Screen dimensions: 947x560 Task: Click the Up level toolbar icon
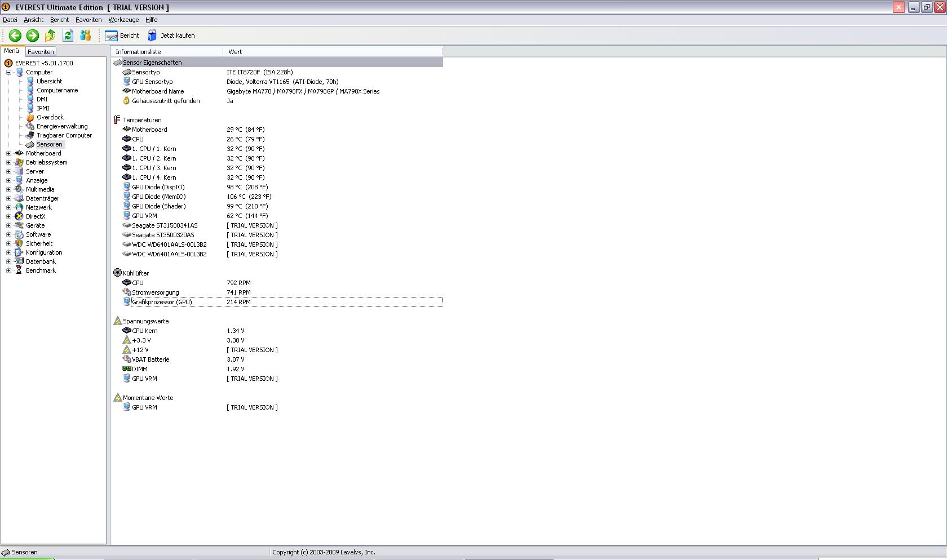click(x=50, y=35)
